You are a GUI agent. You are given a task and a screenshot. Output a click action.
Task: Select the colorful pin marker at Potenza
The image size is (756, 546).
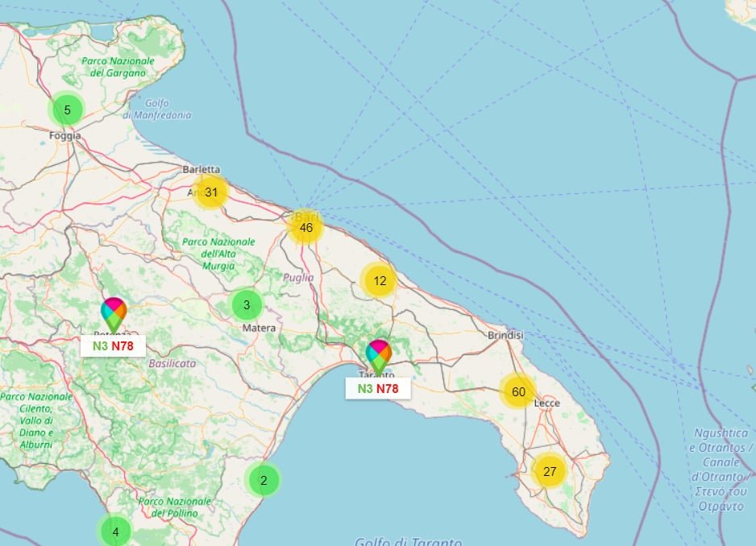click(114, 315)
